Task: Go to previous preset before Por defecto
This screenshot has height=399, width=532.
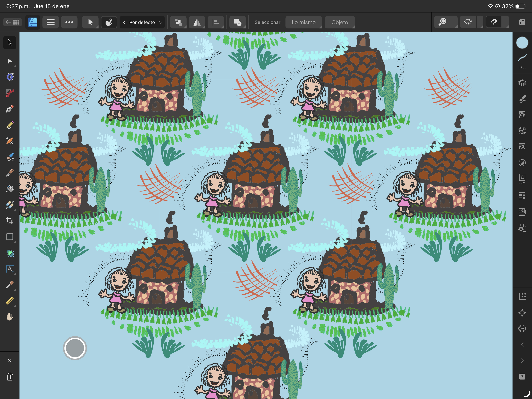Action: click(124, 22)
